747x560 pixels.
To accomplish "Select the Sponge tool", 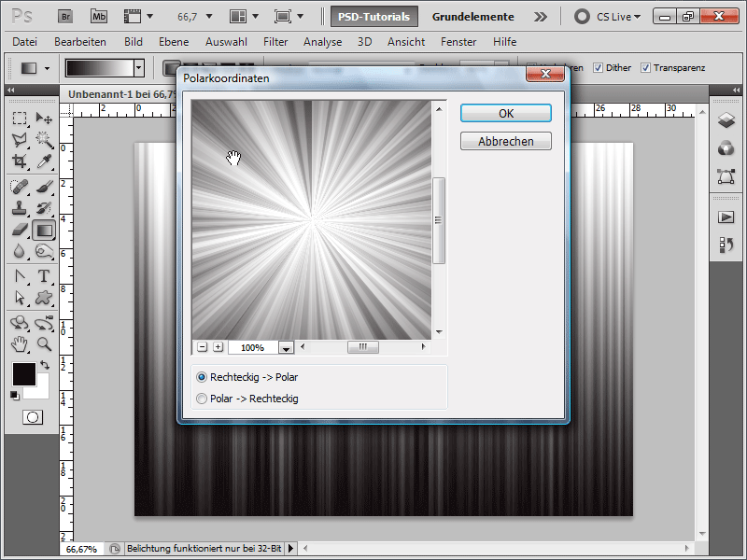I will (44, 251).
